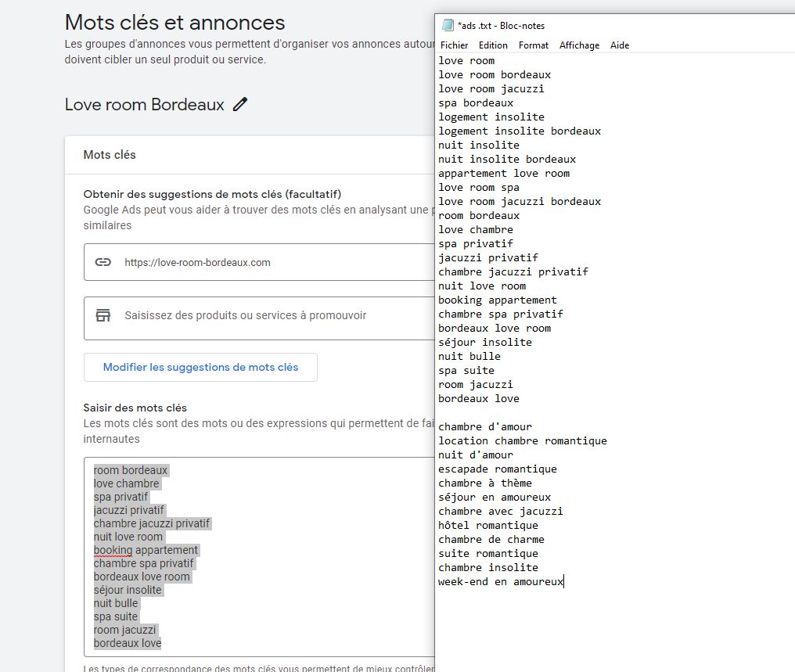This screenshot has width=795, height=672.
Task: Open the Aide menu in Notepad
Action: pyautogui.click(x=620, y=45)
